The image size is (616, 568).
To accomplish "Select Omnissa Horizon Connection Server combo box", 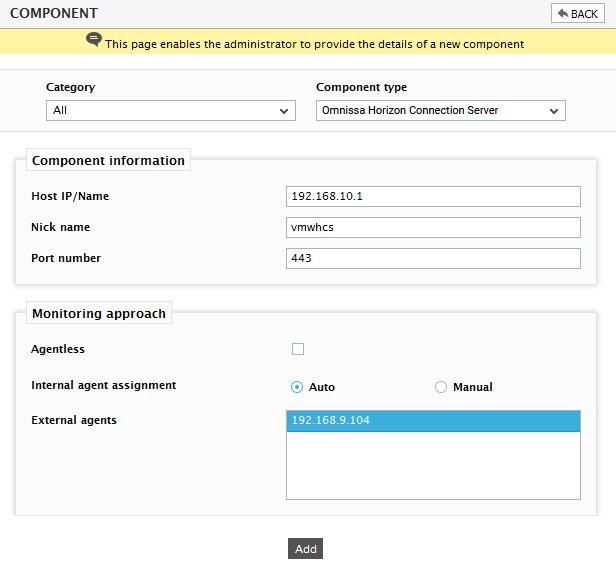I will pos(440,110).
